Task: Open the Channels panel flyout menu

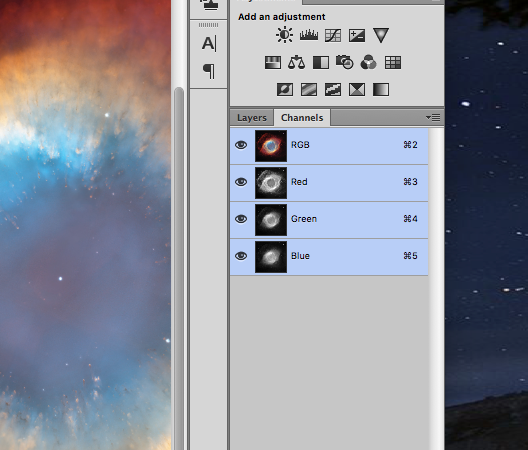Action: (x=433, y=118)
